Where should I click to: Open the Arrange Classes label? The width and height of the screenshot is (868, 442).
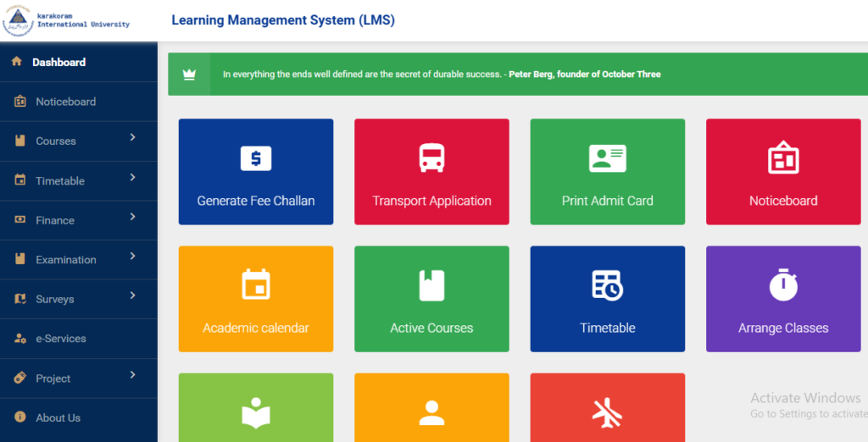[783, 328]
